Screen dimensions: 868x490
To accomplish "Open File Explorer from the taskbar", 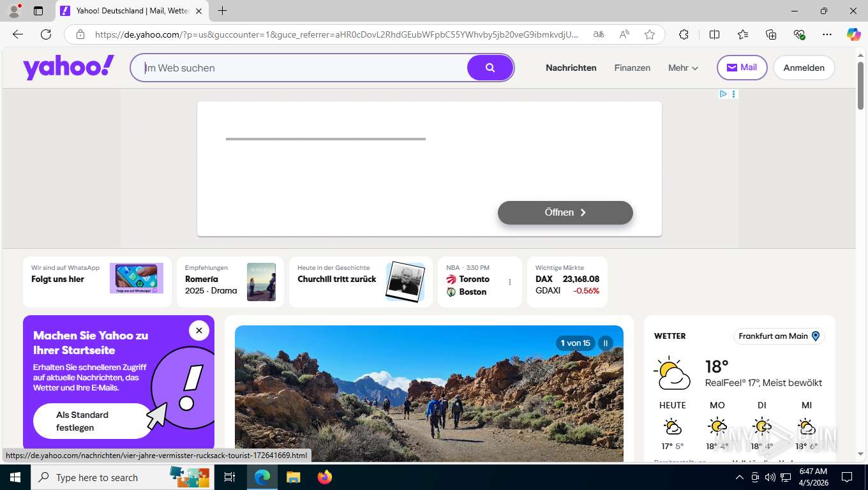I will (x=293, y=477).
